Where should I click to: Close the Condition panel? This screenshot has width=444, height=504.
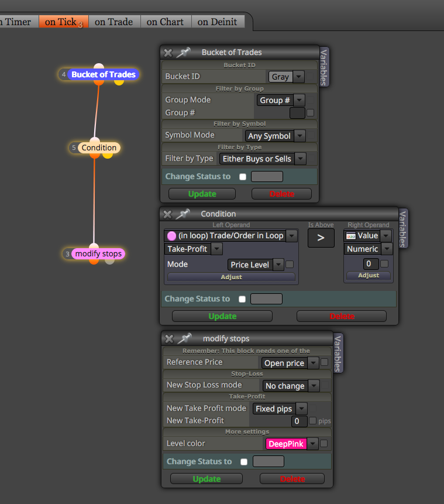(x=167, y=214)
